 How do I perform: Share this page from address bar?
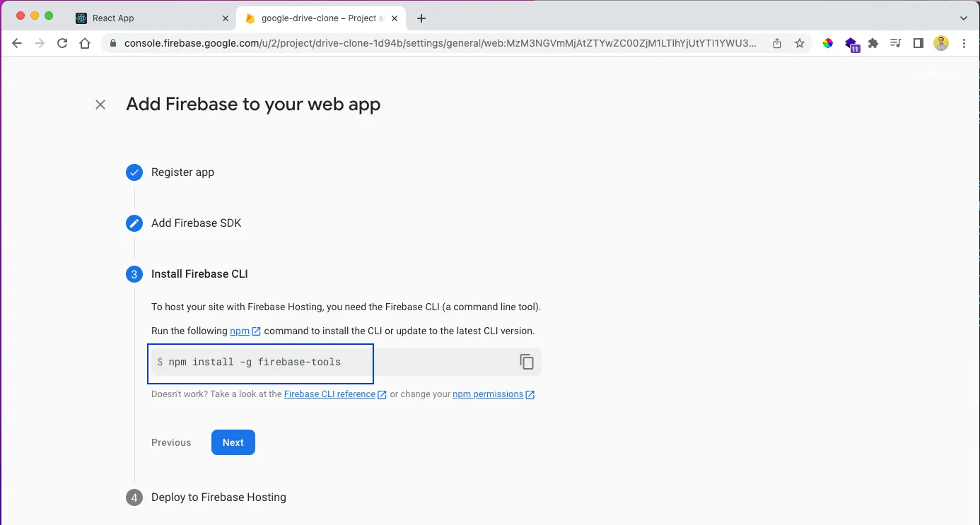[777, 44]
